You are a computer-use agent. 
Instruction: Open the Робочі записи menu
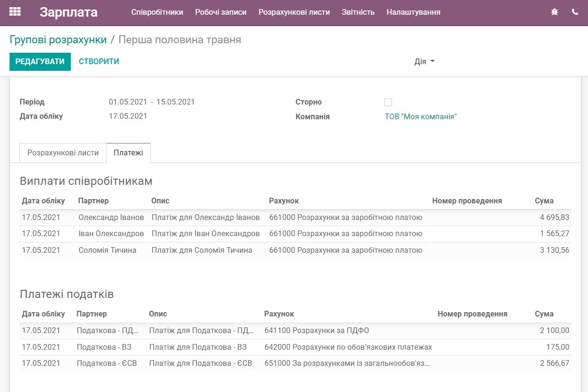(221, 12)
